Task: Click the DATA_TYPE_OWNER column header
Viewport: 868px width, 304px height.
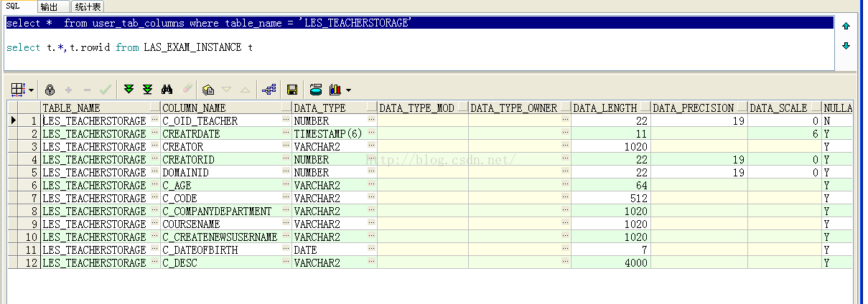Action: pos(520,108)
